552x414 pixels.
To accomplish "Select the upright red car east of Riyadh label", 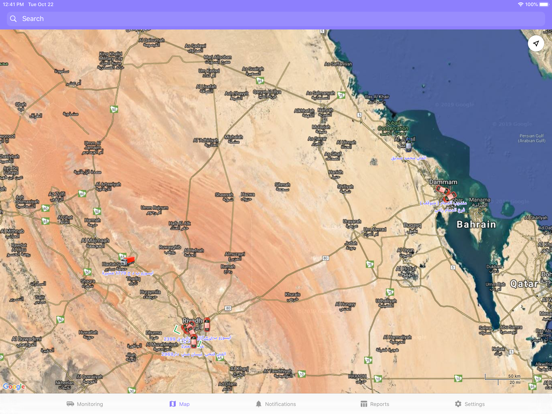I will pos(207,325).
